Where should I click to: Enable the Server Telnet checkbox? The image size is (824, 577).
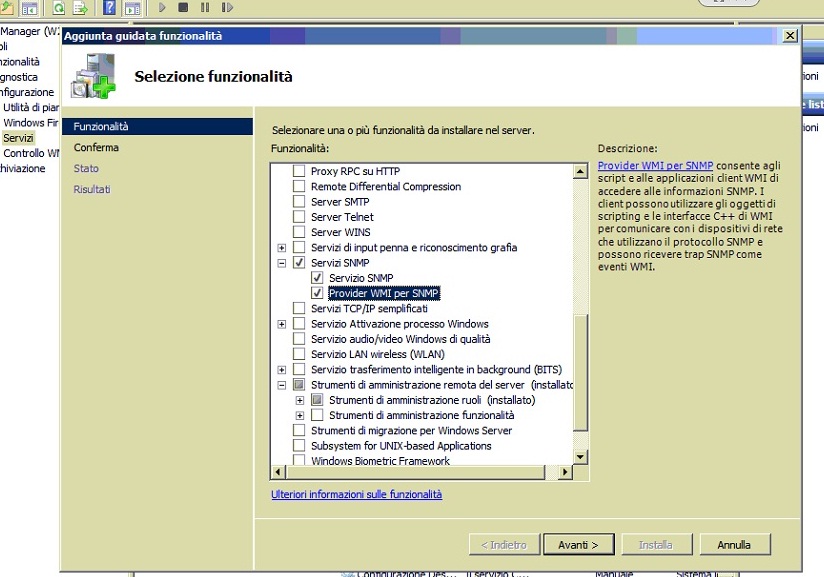point(299,217)
